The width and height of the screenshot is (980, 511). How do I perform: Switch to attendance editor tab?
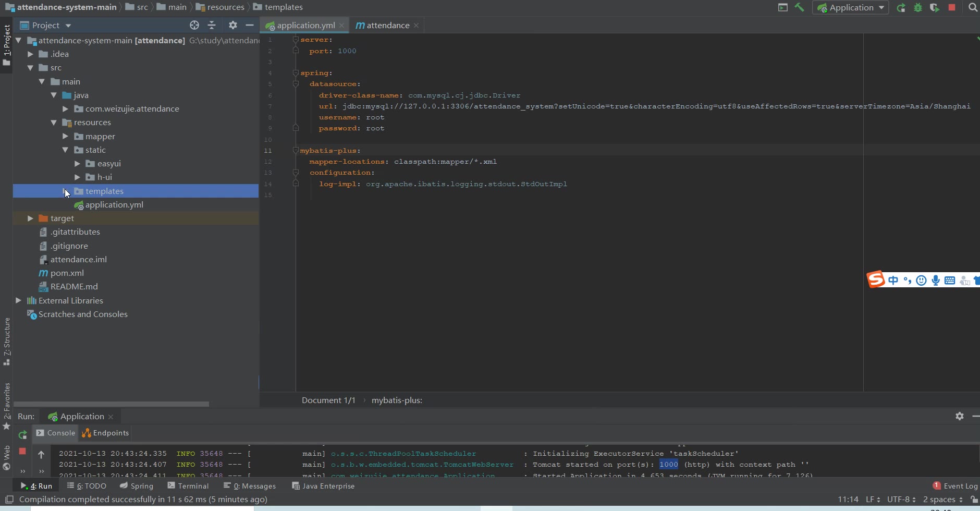tap(388, 25)
